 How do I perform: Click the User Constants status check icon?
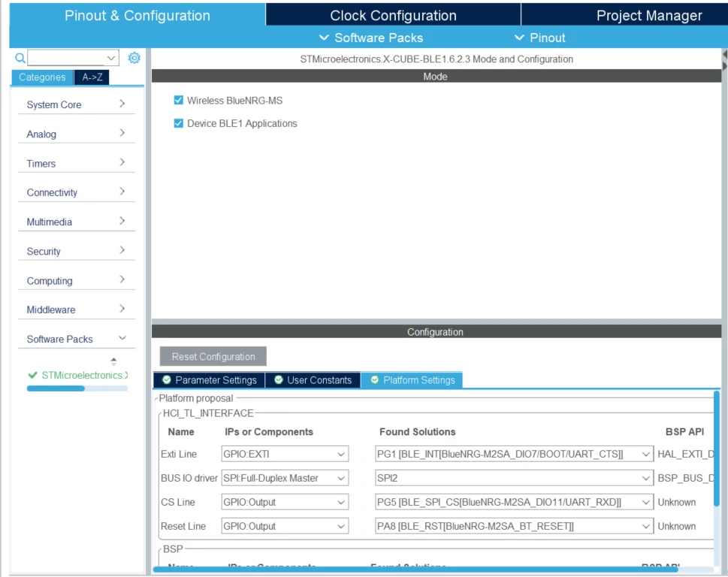tap(279, 379)
